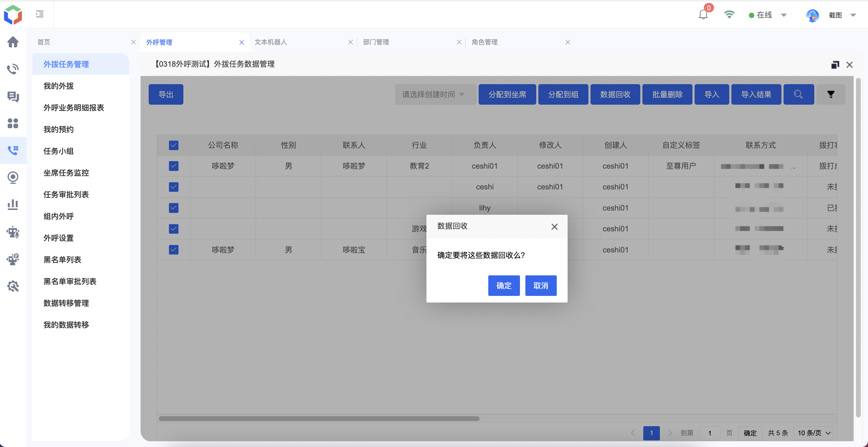Open the four-dot apps grid sidebar icon
Screen dimensions: 868x447
(13, 123)
